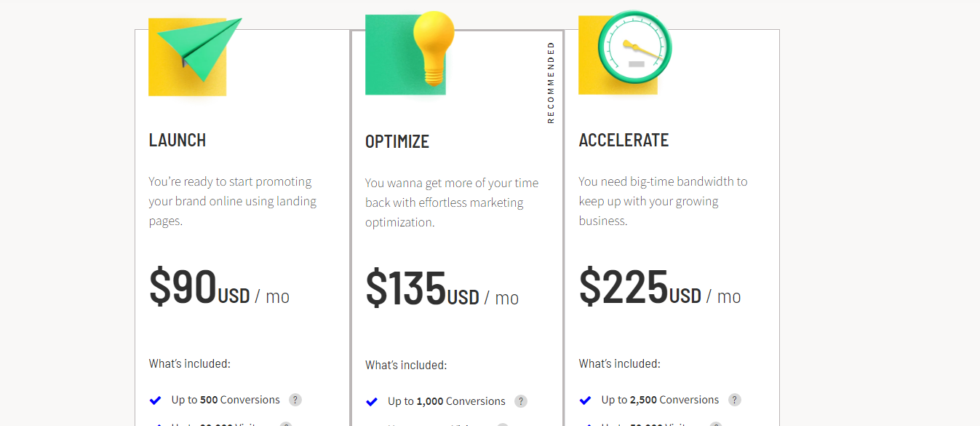Select the ACCELERATE plan heading
The image size is (980, 426).
tap(624, 140)
